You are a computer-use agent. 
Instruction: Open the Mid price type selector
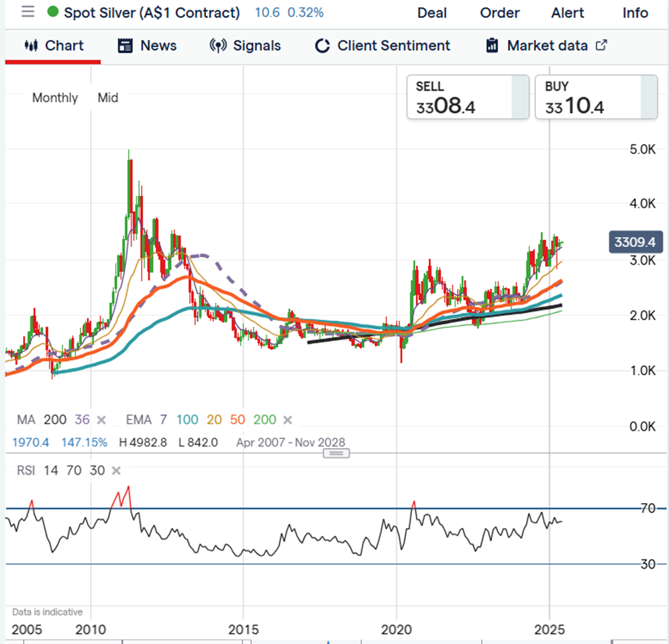[107, 97]
